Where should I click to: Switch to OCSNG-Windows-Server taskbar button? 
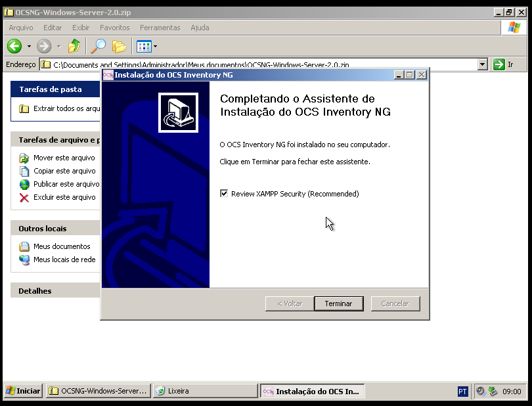99,391
